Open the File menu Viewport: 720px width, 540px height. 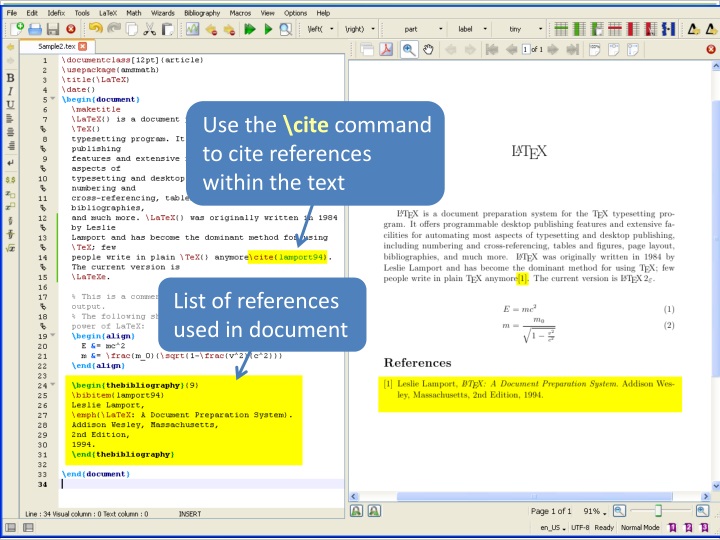(x=11, y=13)
